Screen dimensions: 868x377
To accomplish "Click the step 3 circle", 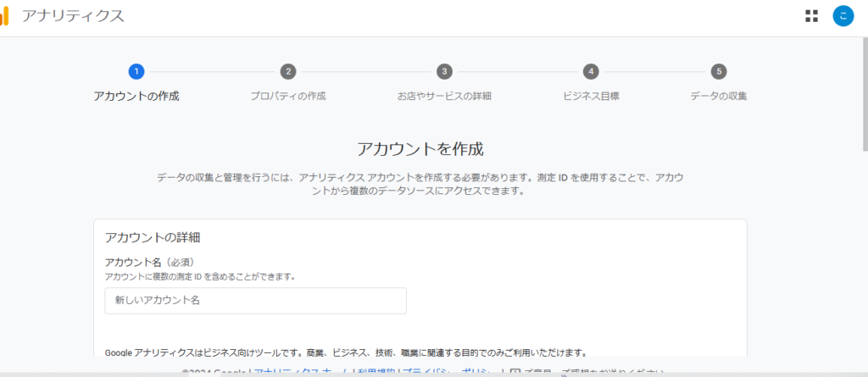I will (444, 71).
